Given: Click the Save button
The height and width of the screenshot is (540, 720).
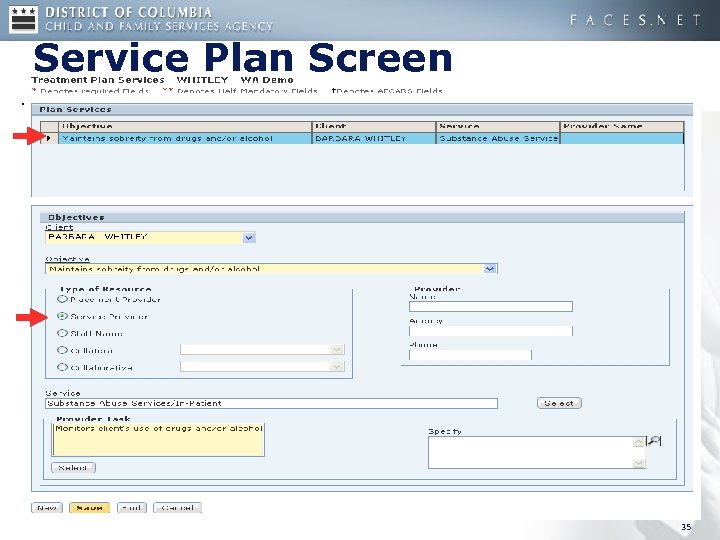Looking at the screenshot, I should click(x=90, y=507).
